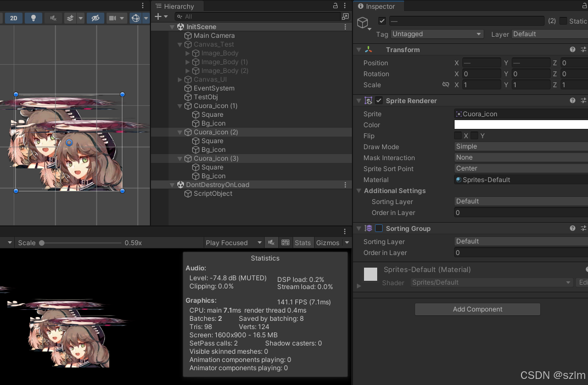Viewport: 588px width, 385px height.
Task: Open the Sprite Sort Point dropdown
Action: point(521,168)
